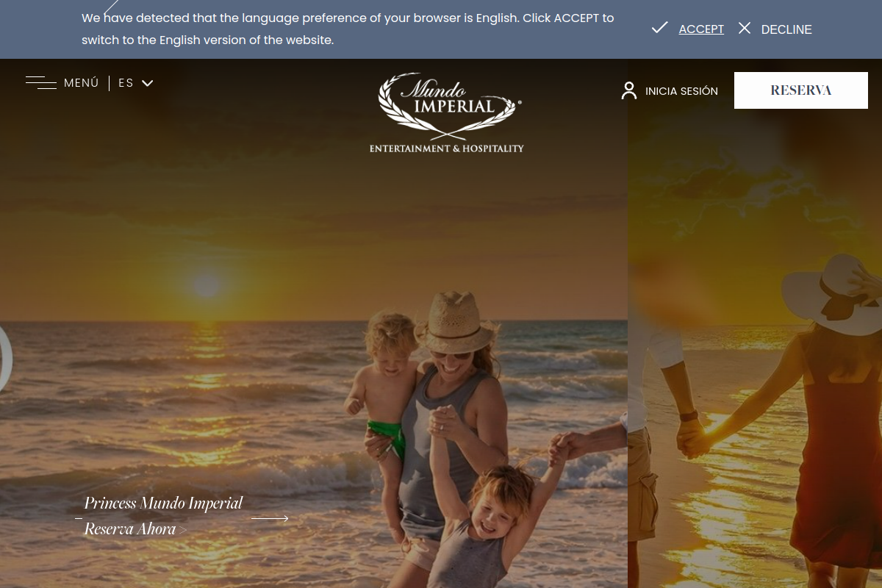Viewport: 882px width, 588px height.
Task: Open the MENÚ label
Action: (x=82, y=83)
